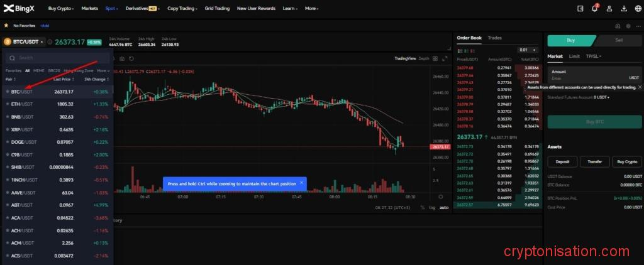Image resolution: width=644 pixels, height=265 pixels.
Task: Select the Limit order tab
Action: pos(574,56)
